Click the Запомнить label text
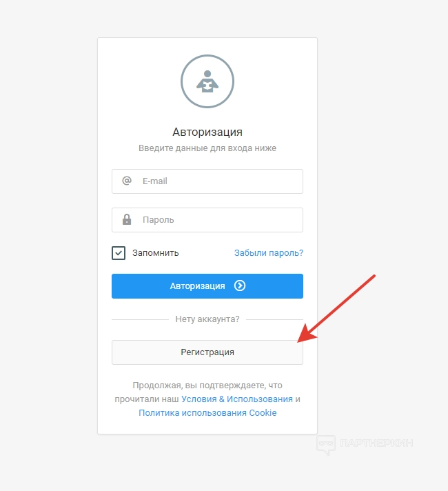This screenshot has height=491, width=448. (155, 253)
